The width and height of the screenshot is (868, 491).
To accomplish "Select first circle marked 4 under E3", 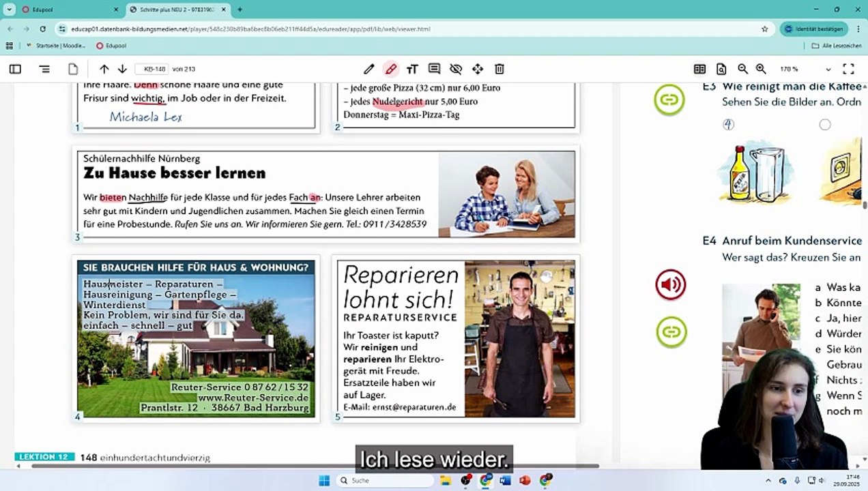I will (x=729, y=124).
